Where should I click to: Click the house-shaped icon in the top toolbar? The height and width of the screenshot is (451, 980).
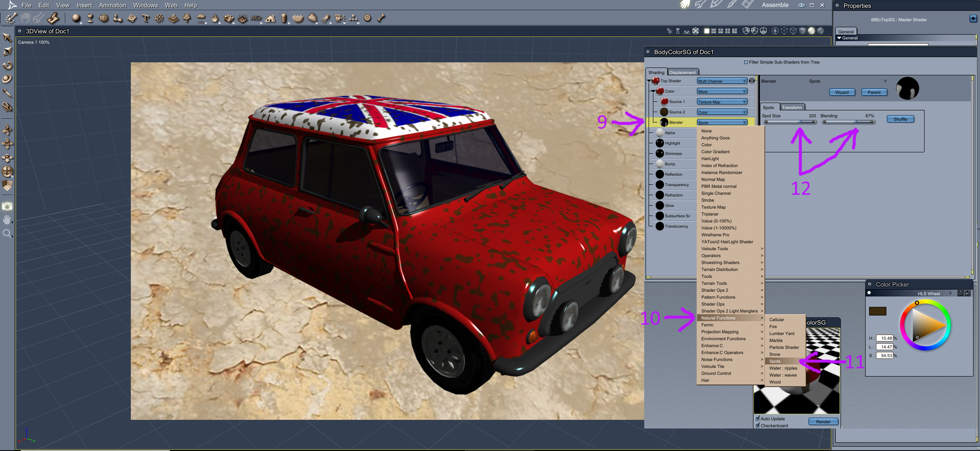(x=271, y=18)
